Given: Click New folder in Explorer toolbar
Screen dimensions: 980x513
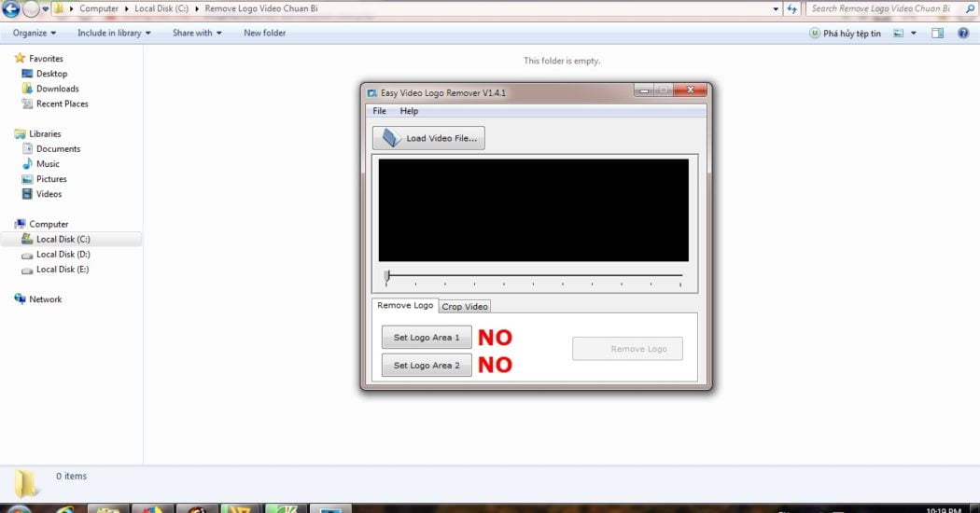Looking at the screenshot, I should 264,34.
